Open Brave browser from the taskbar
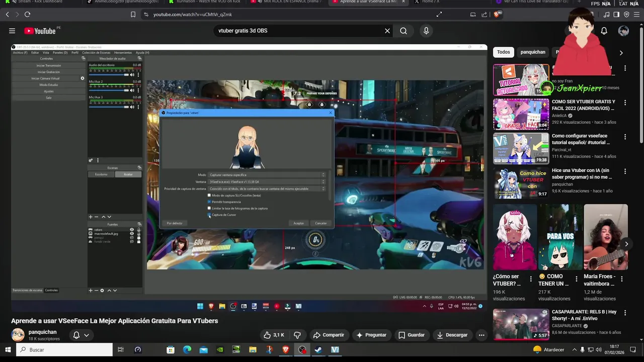Screen dimensions: 644x362 coord(286,349)
